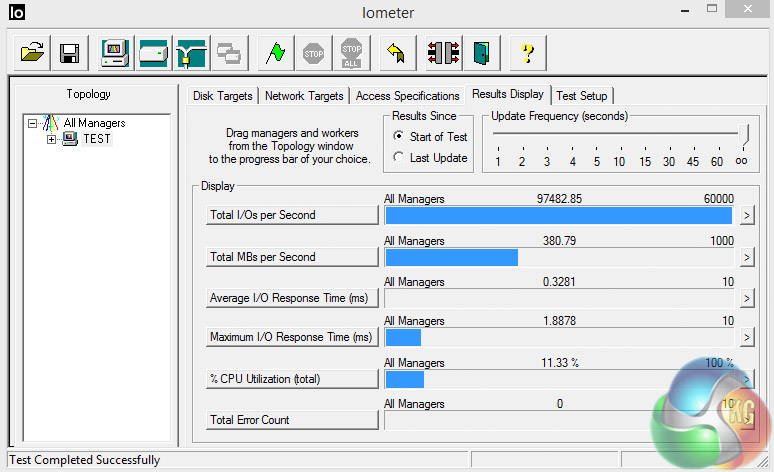Click Total Error Count button
The height and width of the screenshot is (472, 774).
tap(292, 420)
